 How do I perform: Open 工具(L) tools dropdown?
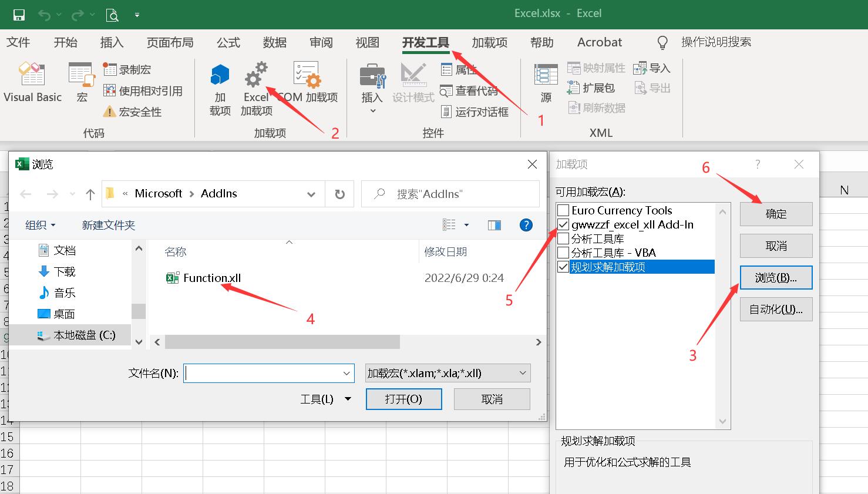(x=326, y=399)
